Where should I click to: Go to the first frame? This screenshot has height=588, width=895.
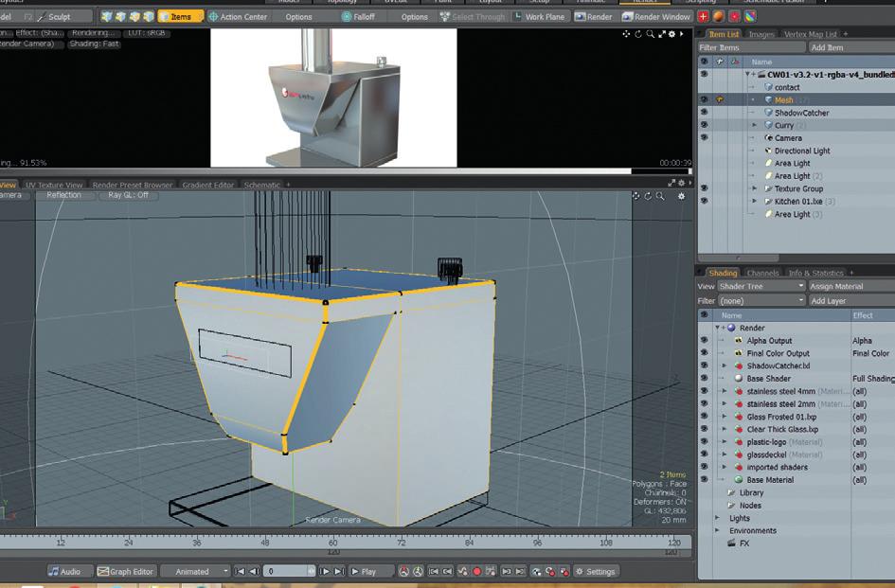[x=241, y=571]
